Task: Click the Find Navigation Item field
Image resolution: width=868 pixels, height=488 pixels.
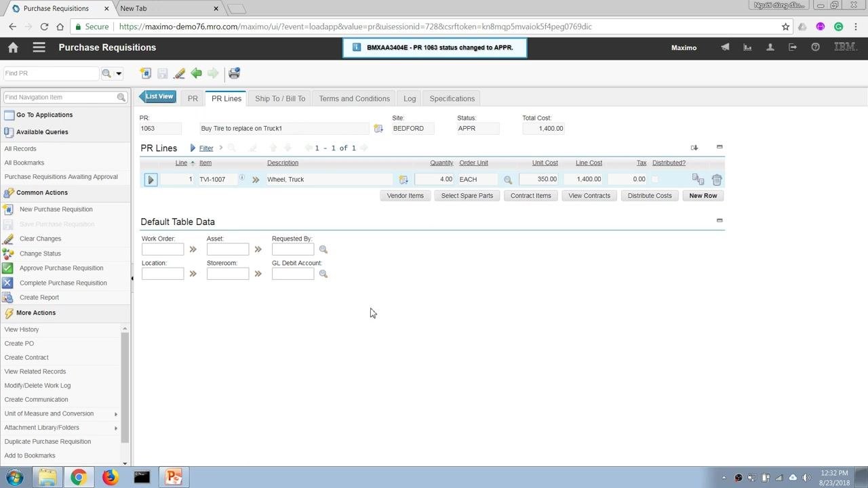Action: coord(60,97)
